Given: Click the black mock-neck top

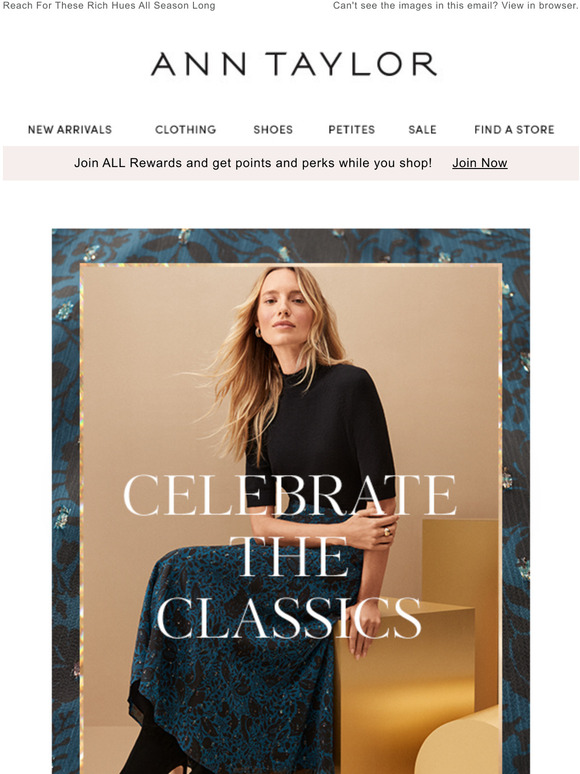Looking at the screenshot, I should pos(323,434).
